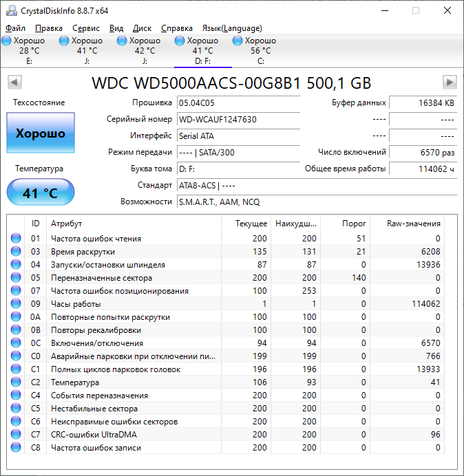The image size is (464, 476).
Task: Click raw value 96 in CRC-ошибки row
Action: coord(436,435)
